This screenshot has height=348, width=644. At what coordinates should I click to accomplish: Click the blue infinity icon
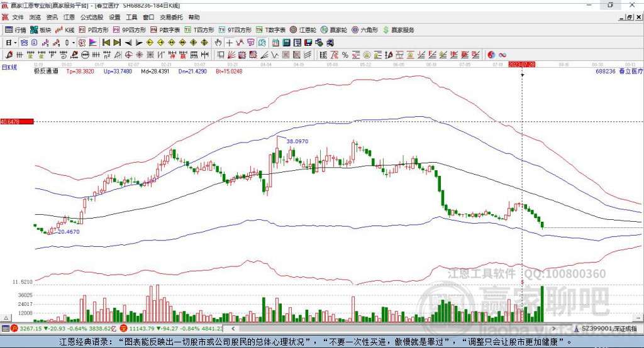pyautogui.click(x=502, y=55)
